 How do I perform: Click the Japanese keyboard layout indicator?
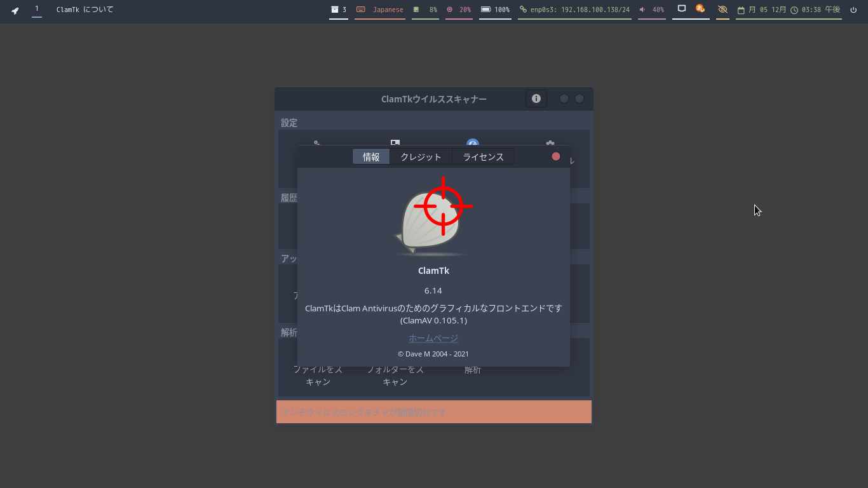point(380,10)
